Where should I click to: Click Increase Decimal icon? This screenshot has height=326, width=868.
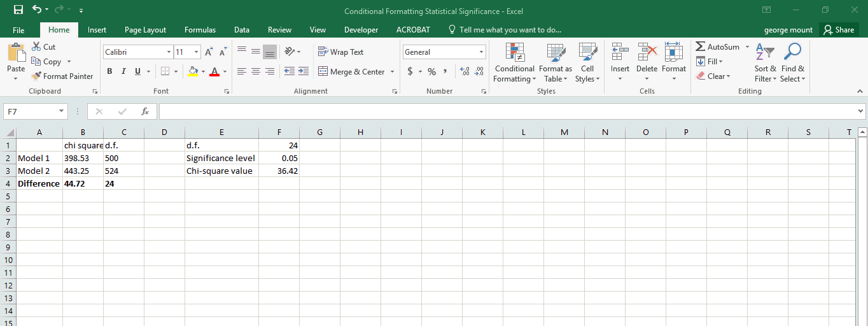[464, 72]
